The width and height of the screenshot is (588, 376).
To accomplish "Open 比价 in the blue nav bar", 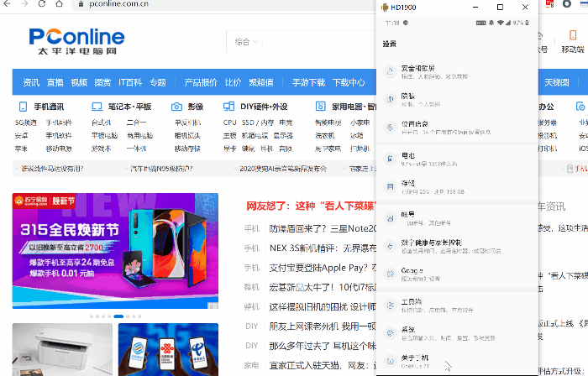I will coord(233,82).
